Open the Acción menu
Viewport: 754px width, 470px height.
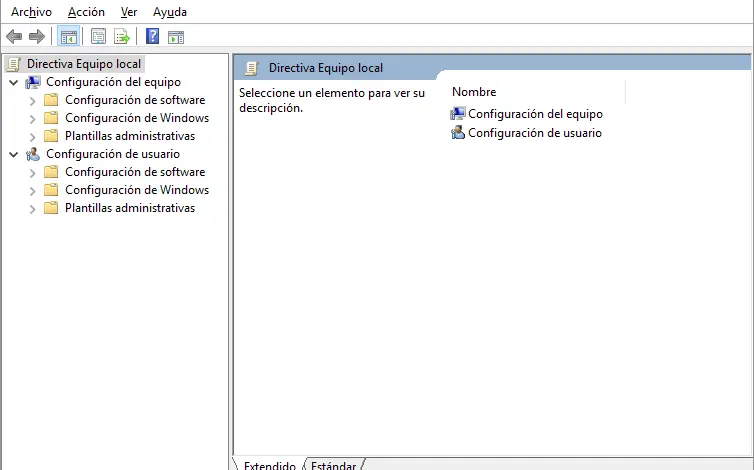pyautogui.click(x=86, y=12)
